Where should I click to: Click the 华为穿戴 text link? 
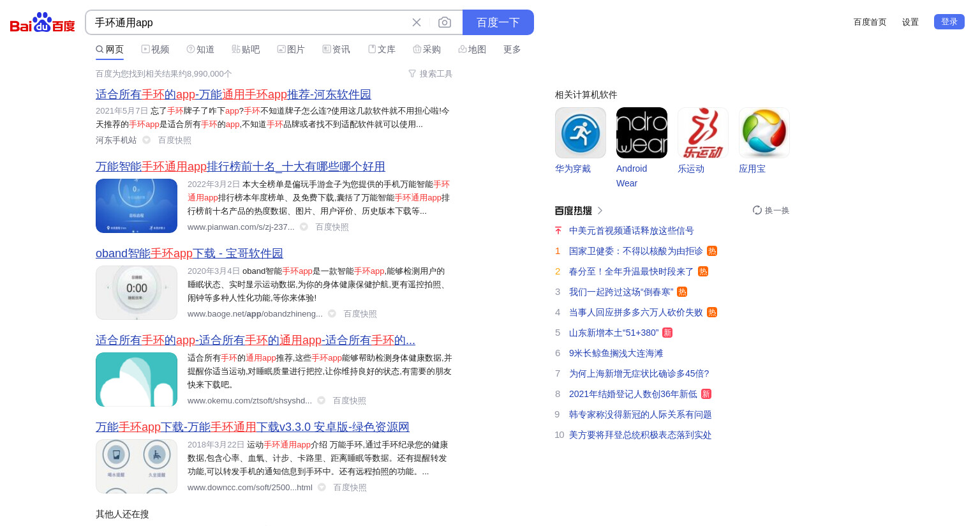573,169
